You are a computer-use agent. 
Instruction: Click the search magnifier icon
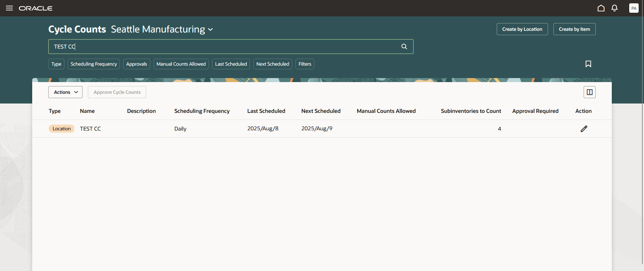click(404, 47)
